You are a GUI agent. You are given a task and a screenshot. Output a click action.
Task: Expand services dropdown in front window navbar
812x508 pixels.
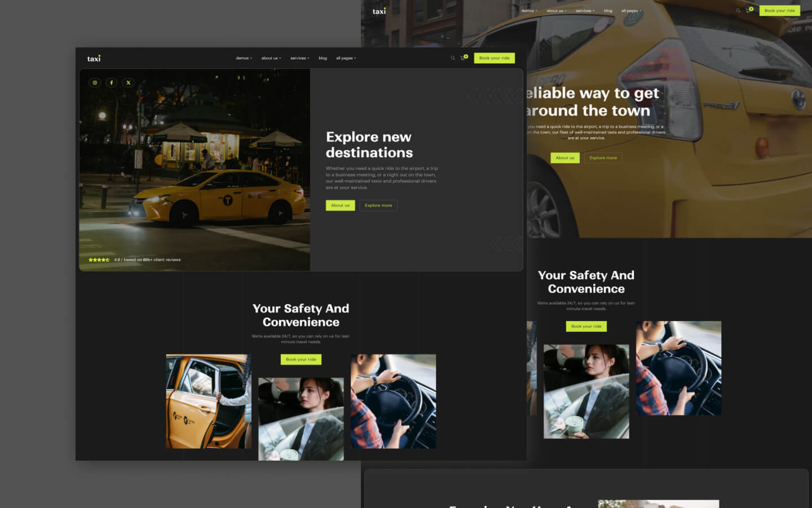click(300, 58)
